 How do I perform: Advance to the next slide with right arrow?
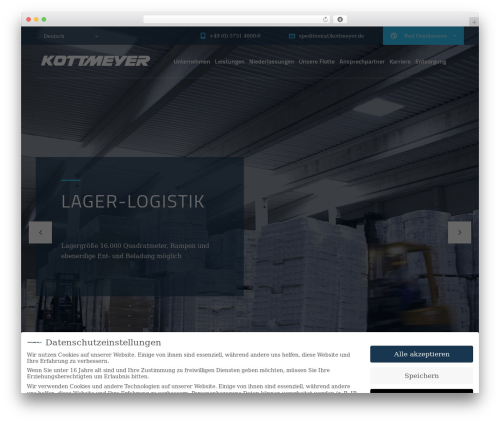[459, 232]
